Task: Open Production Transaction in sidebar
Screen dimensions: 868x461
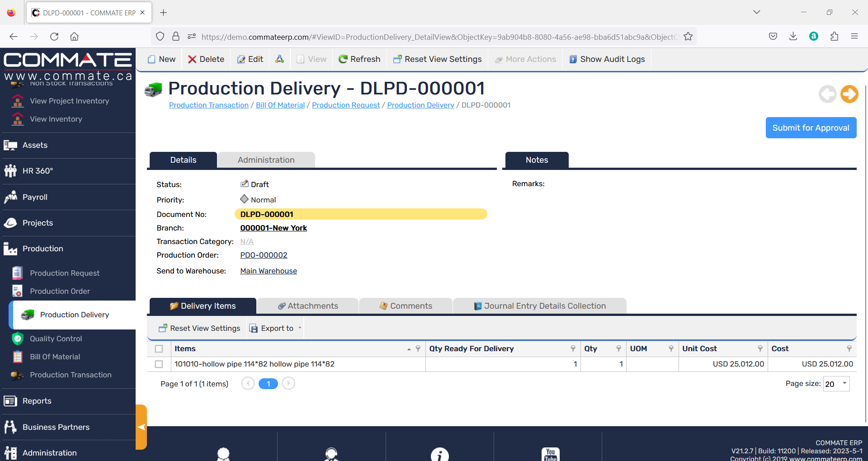Action: (71, 375)
